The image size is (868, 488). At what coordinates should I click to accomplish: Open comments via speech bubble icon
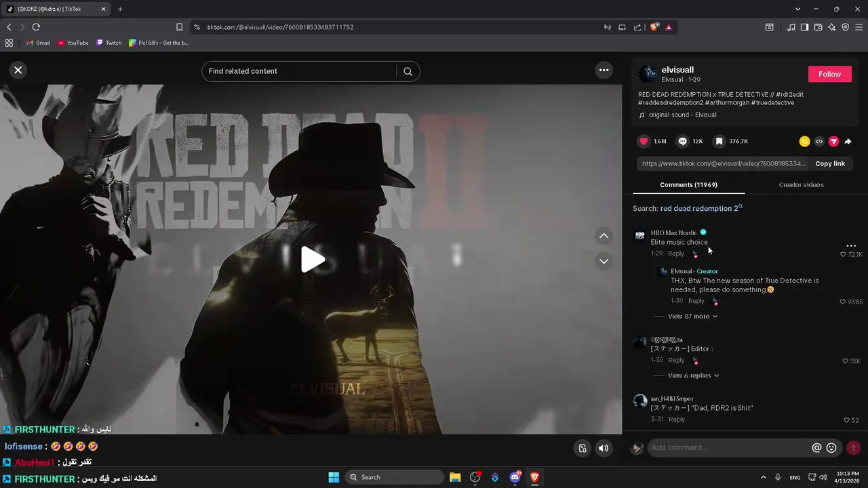click(683, 141)
